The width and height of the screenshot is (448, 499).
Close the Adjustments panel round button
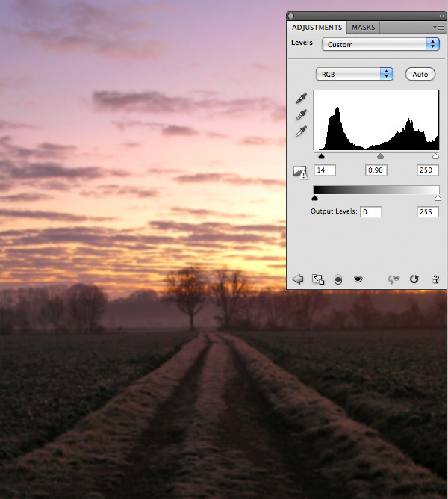[290, 16]
